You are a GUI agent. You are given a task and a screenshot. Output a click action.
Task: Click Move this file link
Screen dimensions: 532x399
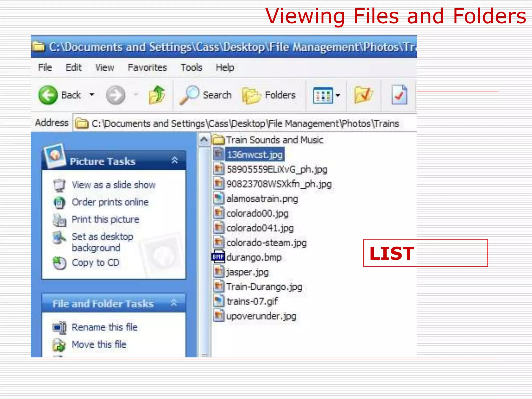99,344
